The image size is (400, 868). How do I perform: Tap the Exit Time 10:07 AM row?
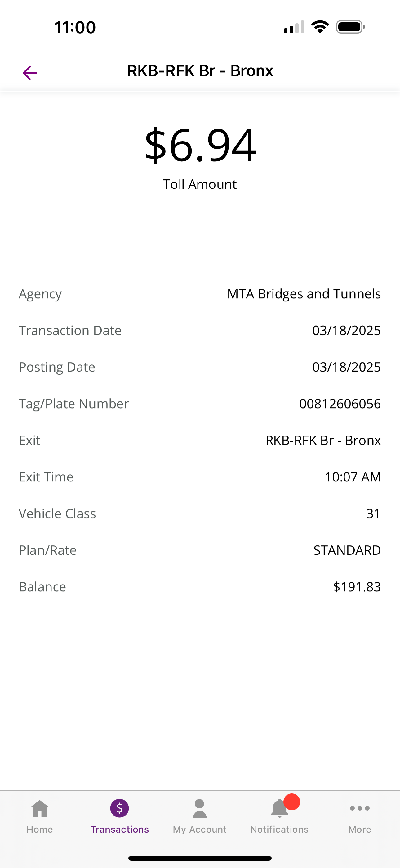point(200,477)
